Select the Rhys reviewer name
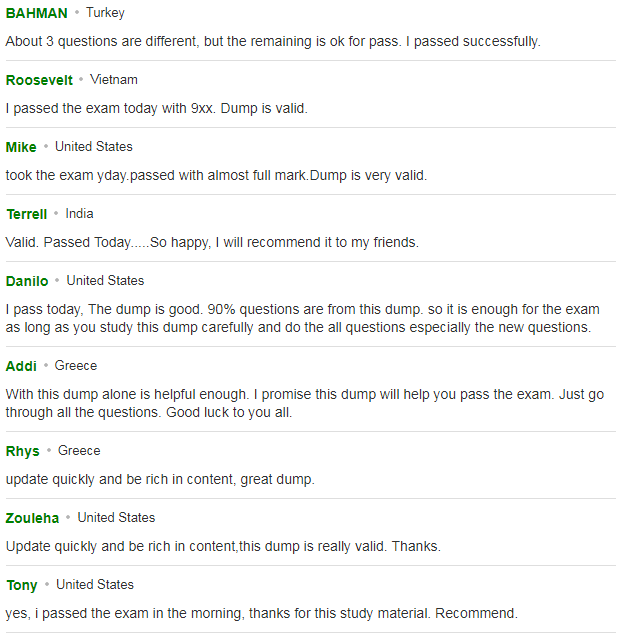This screenshot has height=635, width=619. [23, 451]
